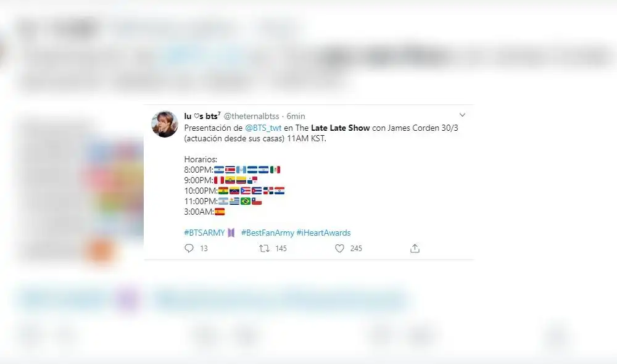The width and height of the screenshot is (617, 364).
Task: Open the #iHeartAwards hashtag
Action: tap(323, 233)
